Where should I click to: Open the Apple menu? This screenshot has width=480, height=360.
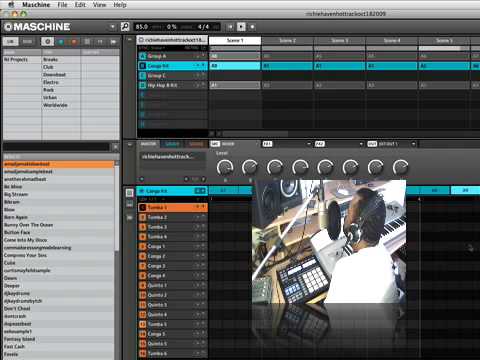pos(11,5)
